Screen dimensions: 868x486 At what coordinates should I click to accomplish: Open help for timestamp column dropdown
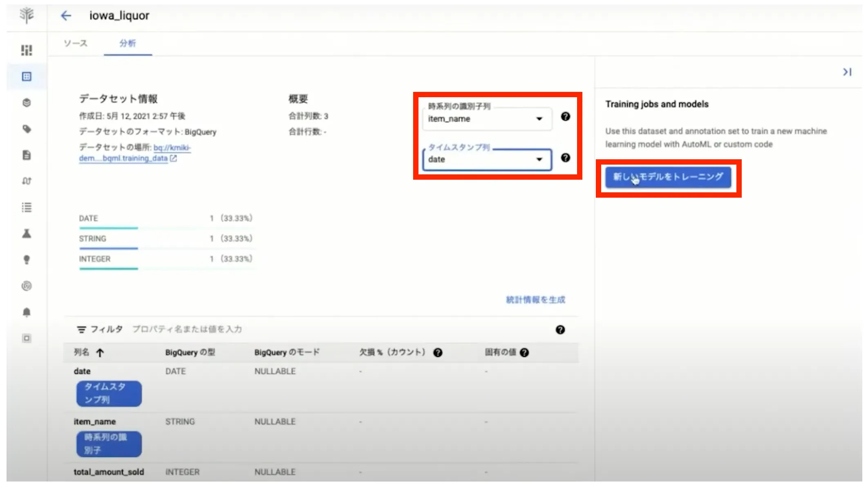(565, 158)
